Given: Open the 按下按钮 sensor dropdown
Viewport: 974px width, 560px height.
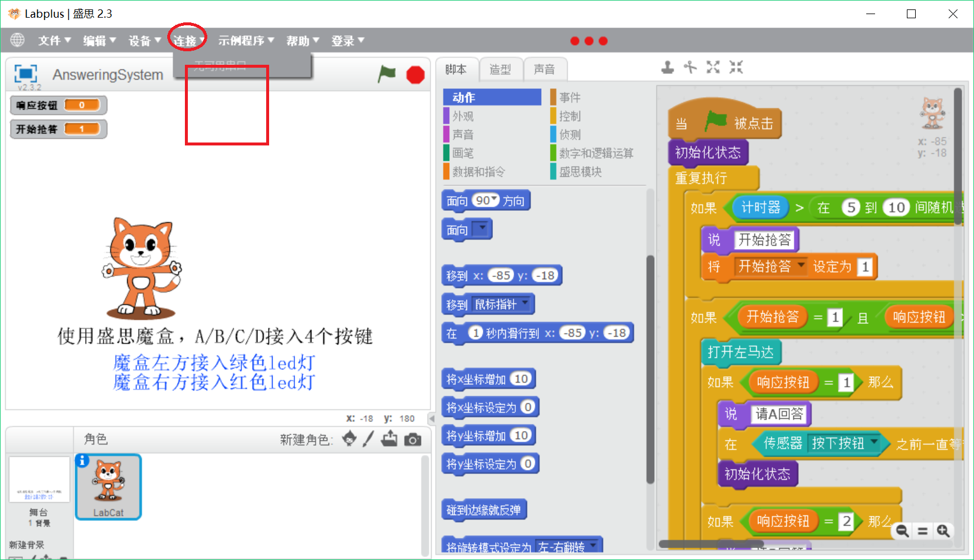Looking at the screenshot, I should (874, 442).
